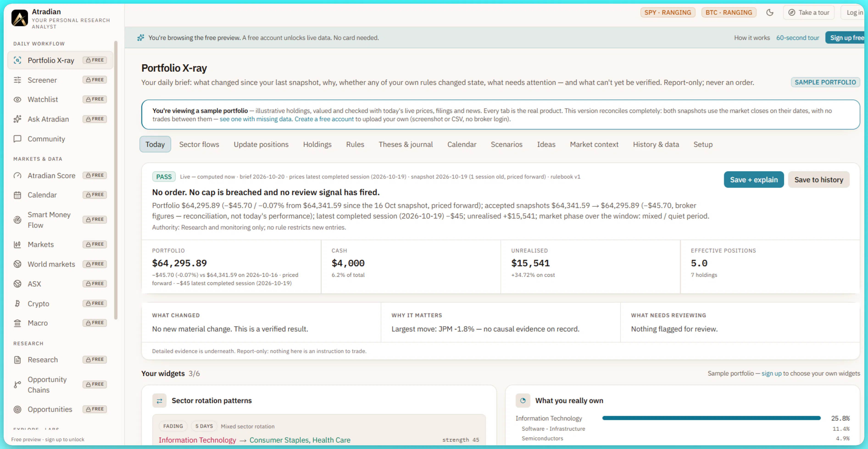This screenshot has height=449, width=868.
Task: Open Macro bank building icon
Action: pos(17,323)
